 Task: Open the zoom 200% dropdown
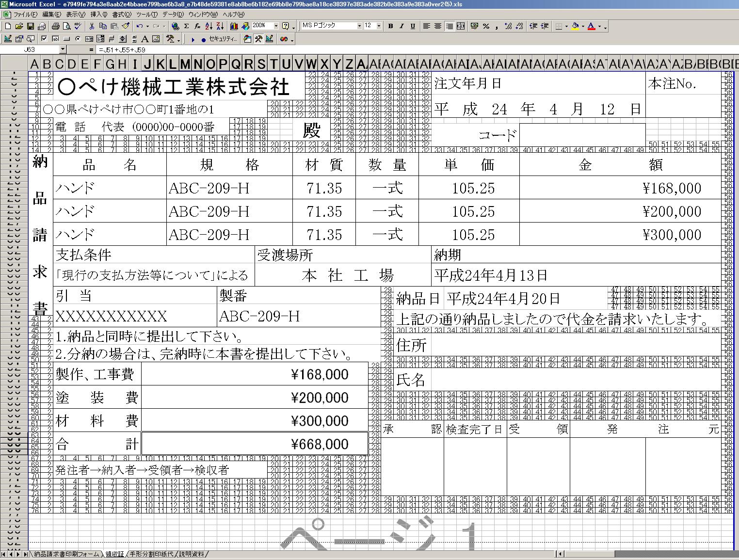[276, 26]
